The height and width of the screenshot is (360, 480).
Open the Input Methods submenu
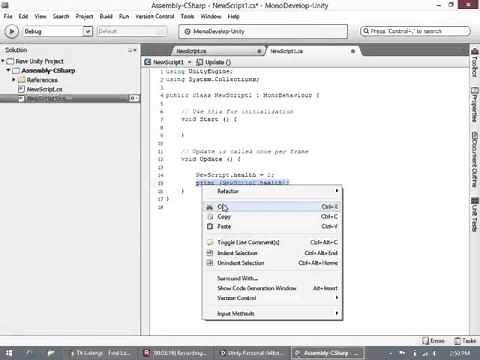[272, 314]
